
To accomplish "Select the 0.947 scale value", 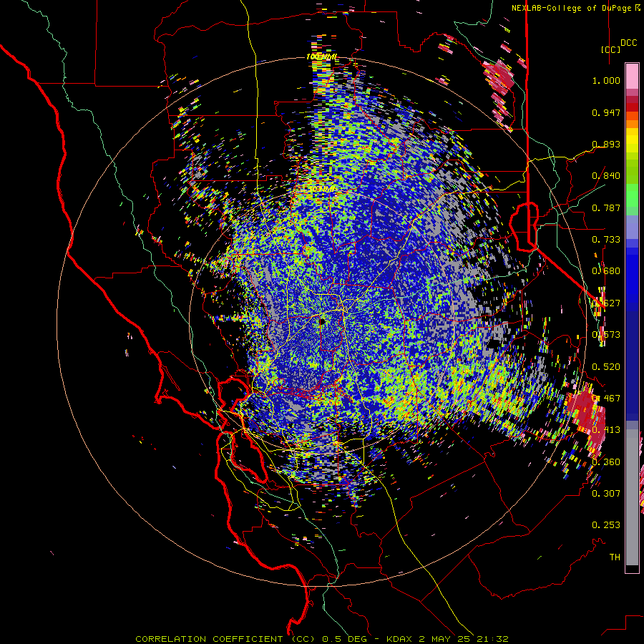I will click(606, 112).
